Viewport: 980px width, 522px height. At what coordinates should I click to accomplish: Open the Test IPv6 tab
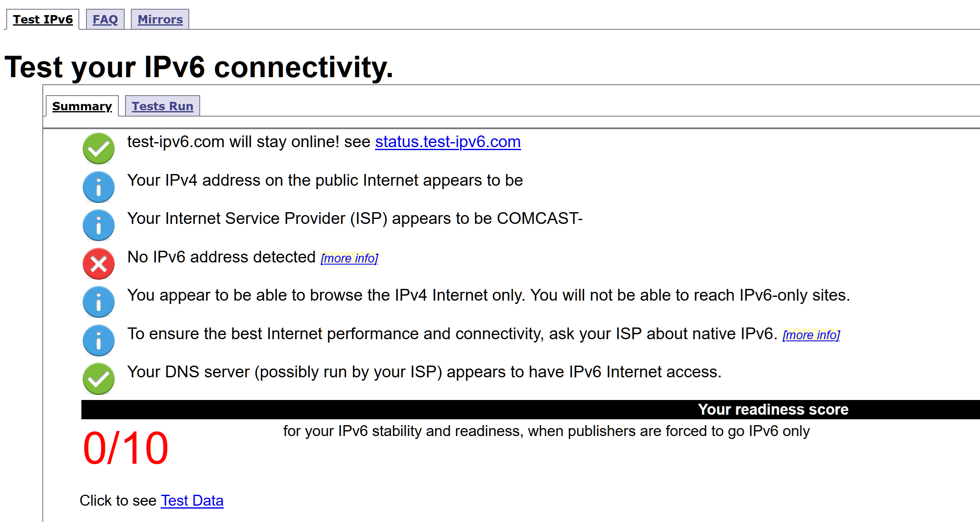tap(43, 20)
